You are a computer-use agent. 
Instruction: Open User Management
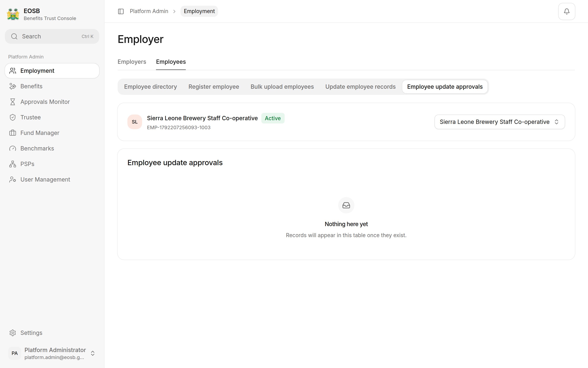click(x=52, y=180)
